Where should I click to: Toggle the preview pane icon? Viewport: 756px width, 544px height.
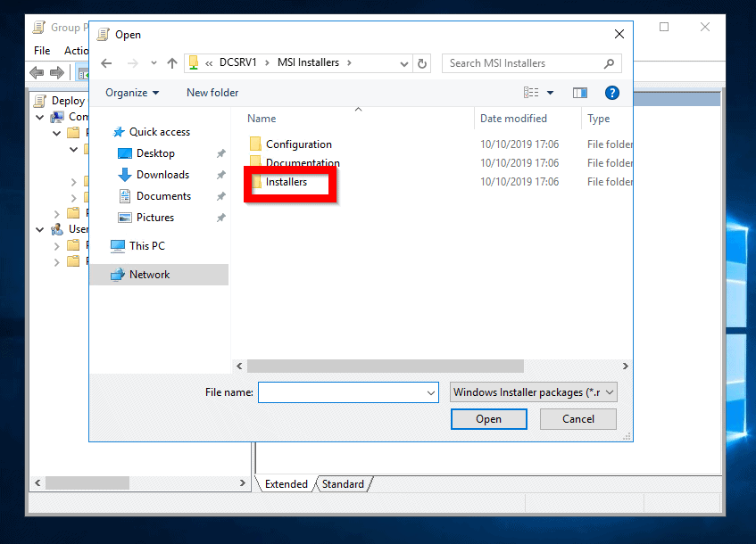point(579,92)
